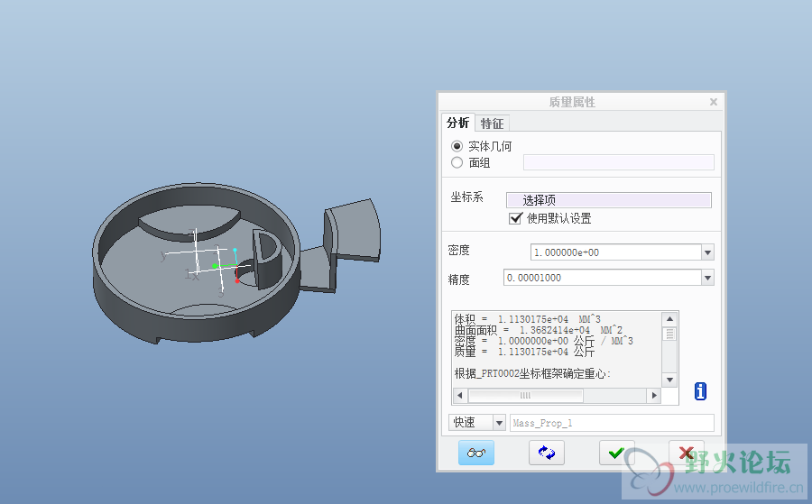Click results scroll left arrow
812x504 pixels.
point(460,395)
